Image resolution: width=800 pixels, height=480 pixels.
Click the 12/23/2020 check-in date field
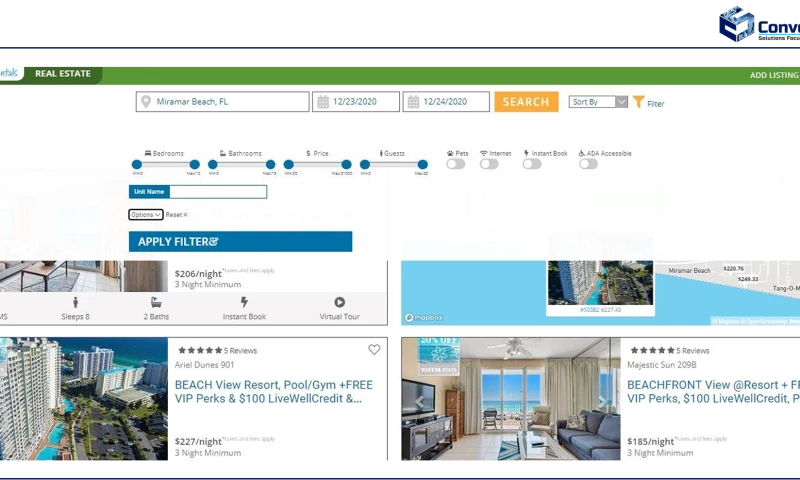point(356,102)
